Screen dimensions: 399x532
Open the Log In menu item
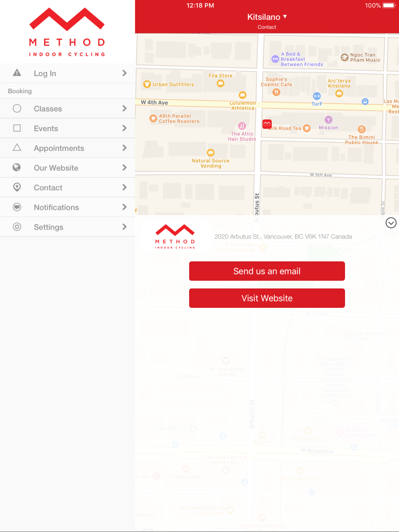[x=67, y=73]
